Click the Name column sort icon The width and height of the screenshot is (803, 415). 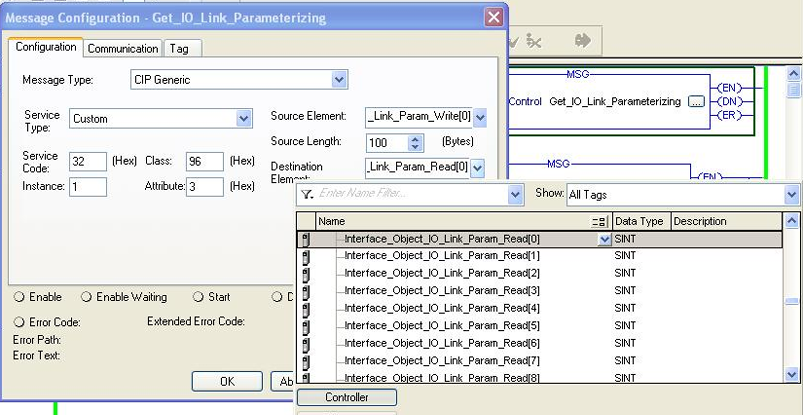click(599, 222)
